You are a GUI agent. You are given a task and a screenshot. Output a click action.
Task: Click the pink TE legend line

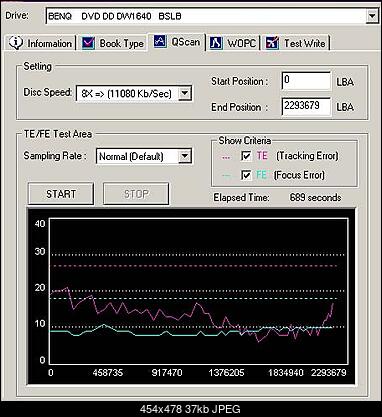click(226, 157)
